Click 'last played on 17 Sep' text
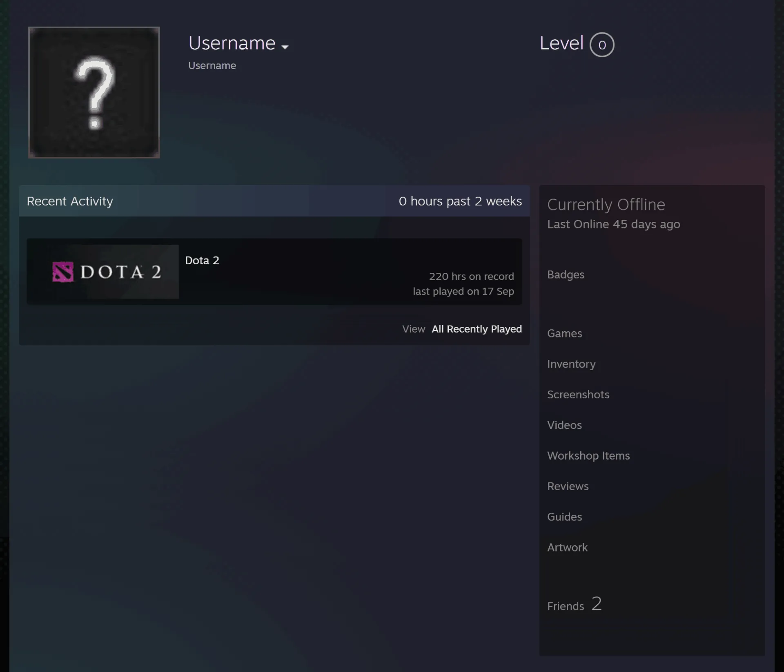 pos(463,291)
